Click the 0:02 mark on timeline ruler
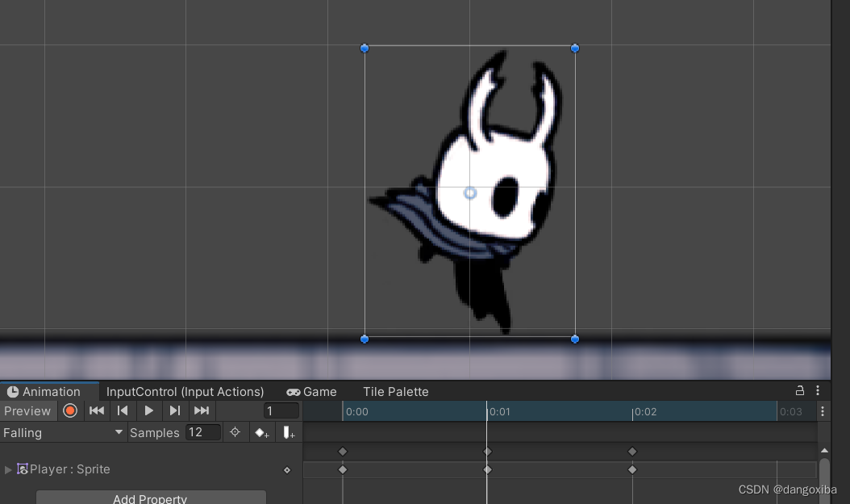Viewport: 850px width, 504px height. 645,412
